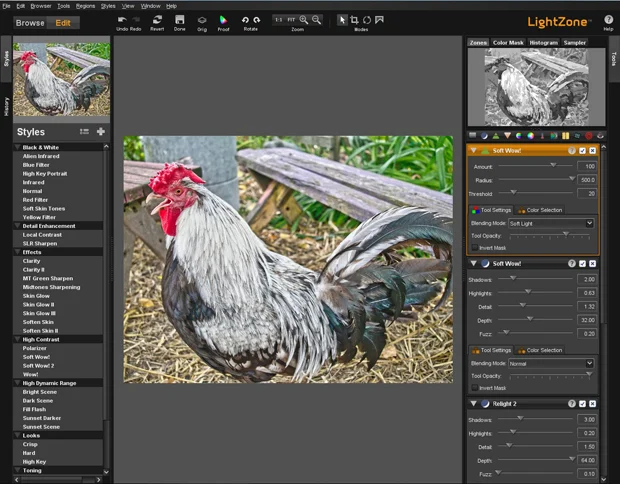Image resolution: width=620 pixels, height=484 pixels.
Task: Click the Amount slider in orange Soft Wow!
Action: tap(536, 165)
